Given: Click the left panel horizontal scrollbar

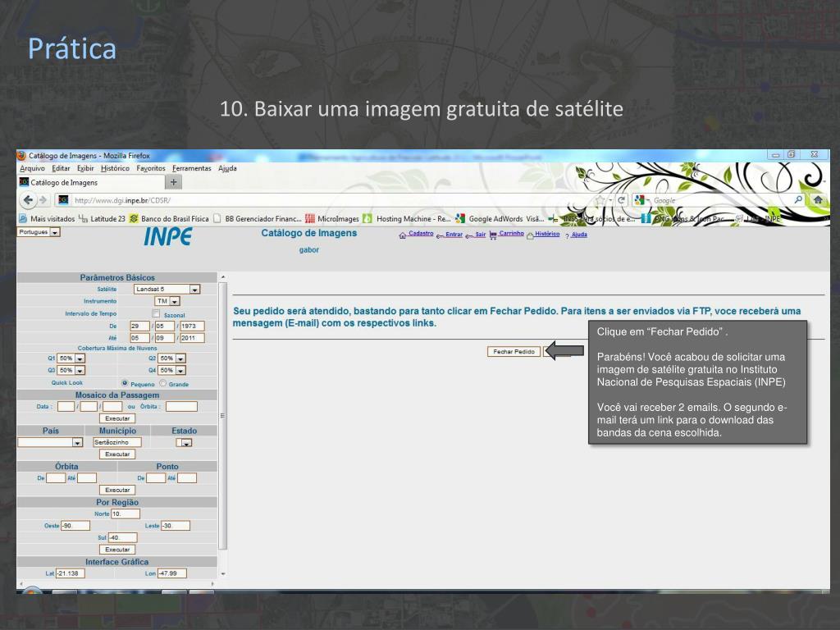Looking at the screenshot, I should [116, 584].
